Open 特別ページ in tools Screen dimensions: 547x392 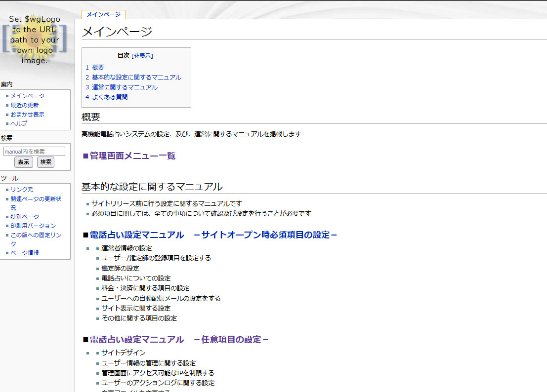(25, 217)
